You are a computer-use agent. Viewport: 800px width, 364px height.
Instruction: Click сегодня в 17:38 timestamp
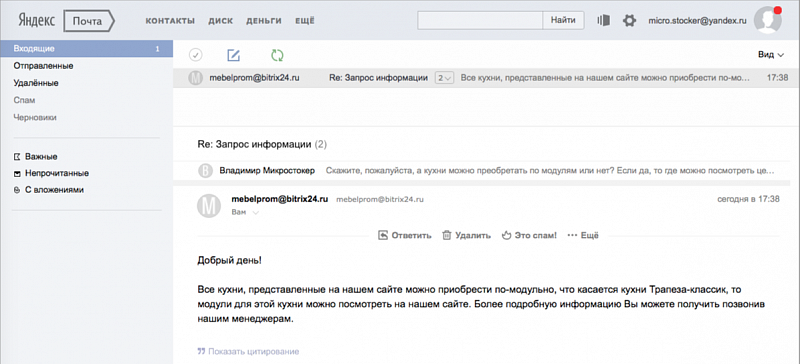click(x=748, y=199)
